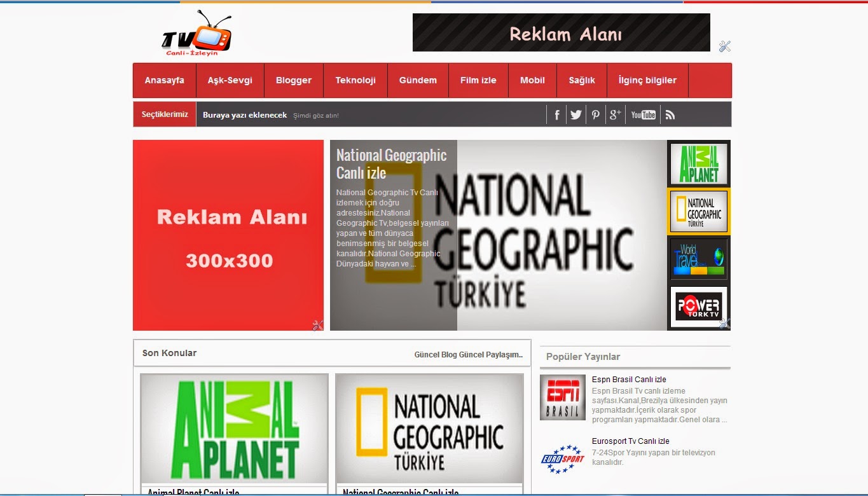The height and width of the screenshot is (496, 868).
Task: Open the Facebook social icon
Action: 556,114
